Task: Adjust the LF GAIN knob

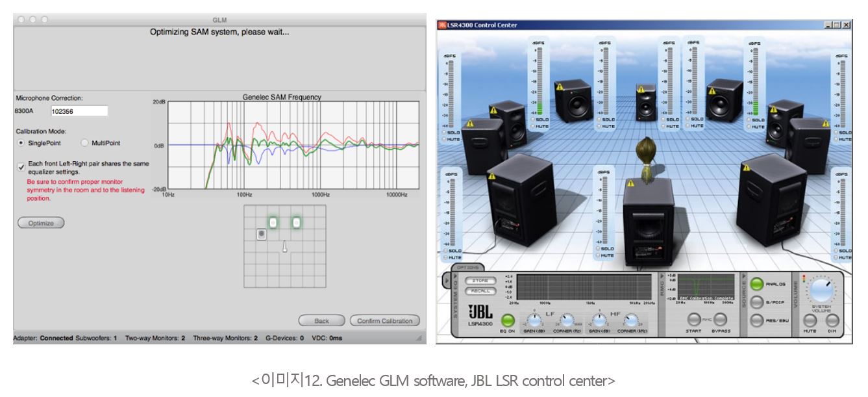Action: click(534, 320)
